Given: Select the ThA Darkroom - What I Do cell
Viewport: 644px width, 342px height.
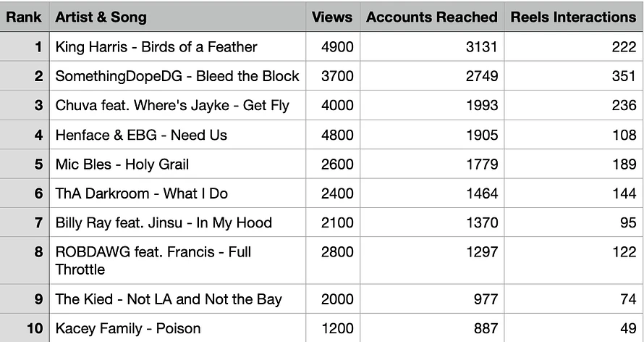Looking at the screenshot, I should point(177,193).
